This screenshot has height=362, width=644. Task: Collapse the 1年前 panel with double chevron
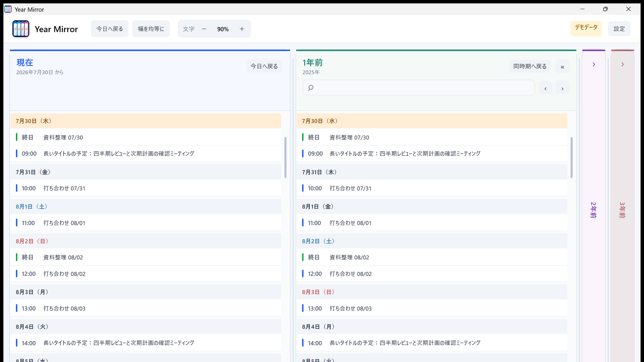coord(562,66)
